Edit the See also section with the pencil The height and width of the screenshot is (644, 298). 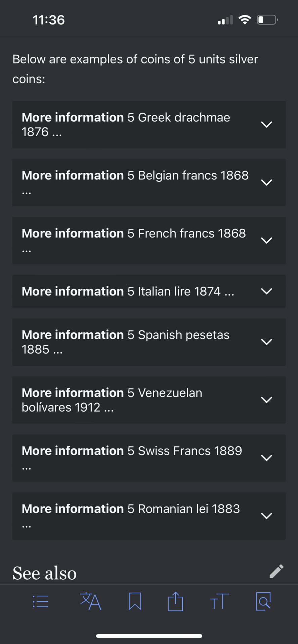coord(276,572)
